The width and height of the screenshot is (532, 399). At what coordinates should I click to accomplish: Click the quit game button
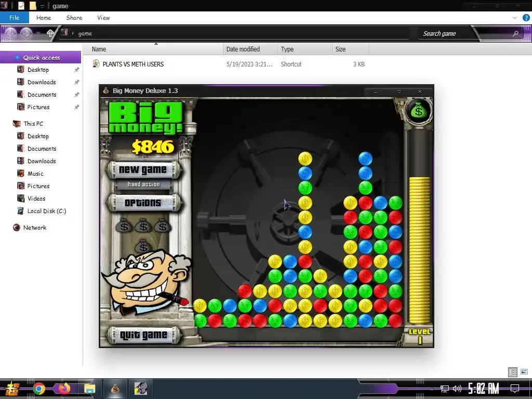(143, 335)
